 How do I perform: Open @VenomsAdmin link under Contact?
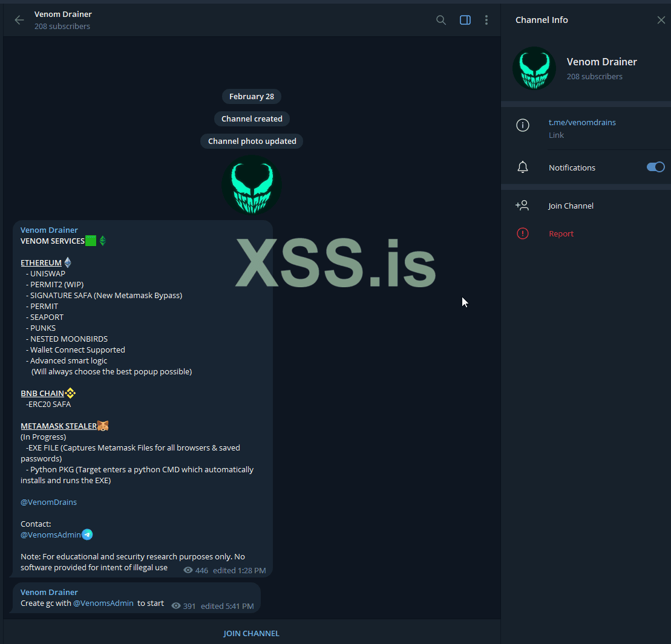tap(50, 535)
